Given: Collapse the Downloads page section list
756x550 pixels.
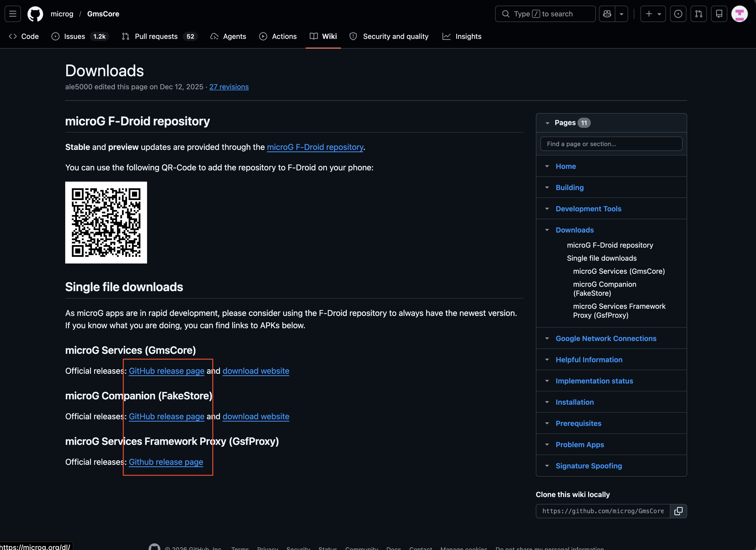Looking at the screenshot, I should (x=547, y=230).
